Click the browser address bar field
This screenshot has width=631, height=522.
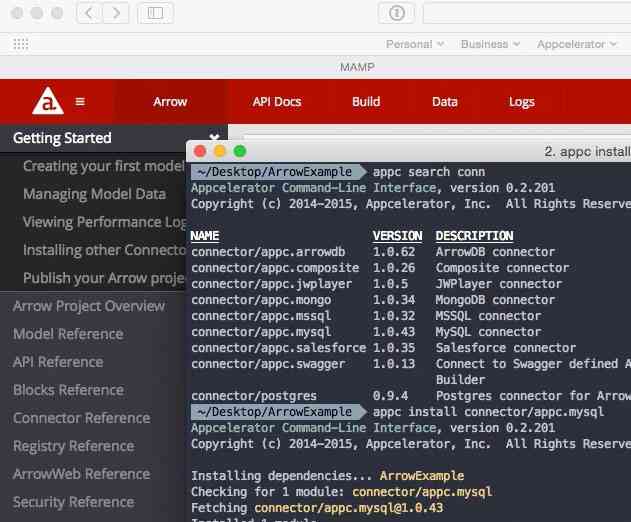[x=527, y=13]
